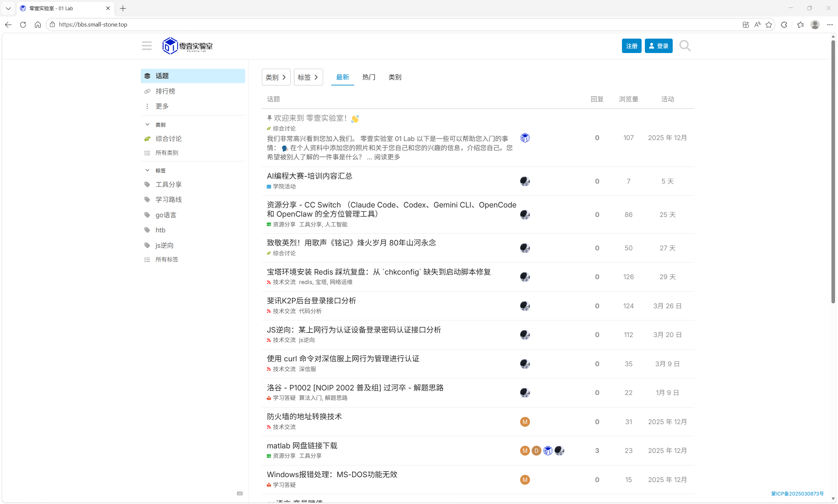Click the htb tag icon
This screenshot has width=838, height=504.
147,230
